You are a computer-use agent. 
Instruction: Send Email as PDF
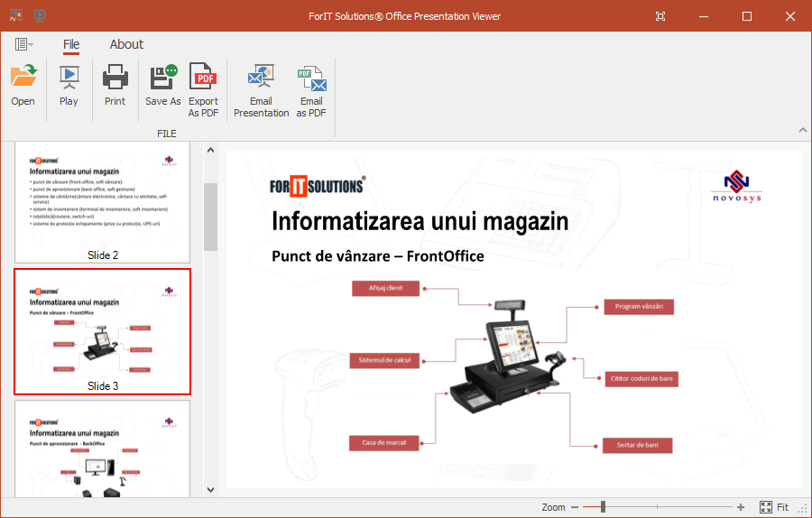311,90
